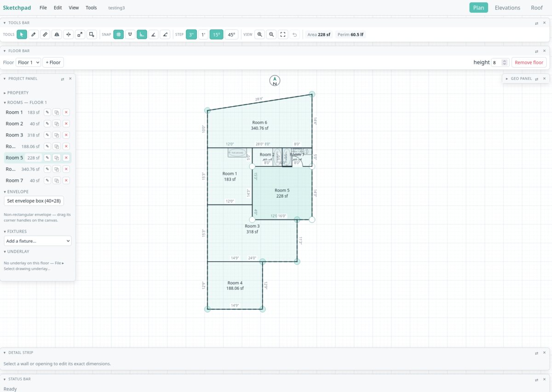Fit the plan to the screen
Viewport: 552px width, 392px height.
click(x=283, y=34)
